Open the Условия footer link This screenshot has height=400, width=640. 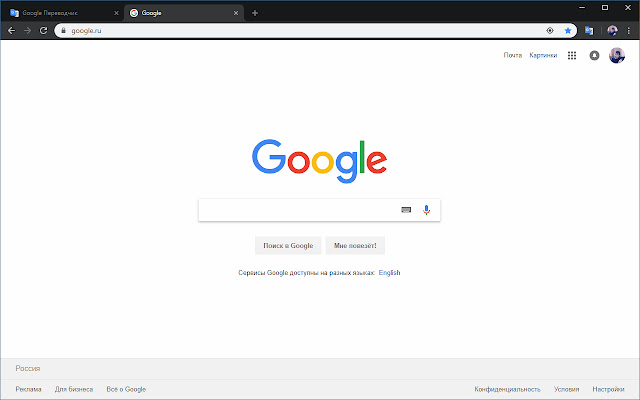pyautogui.click(x=567, y=389)
